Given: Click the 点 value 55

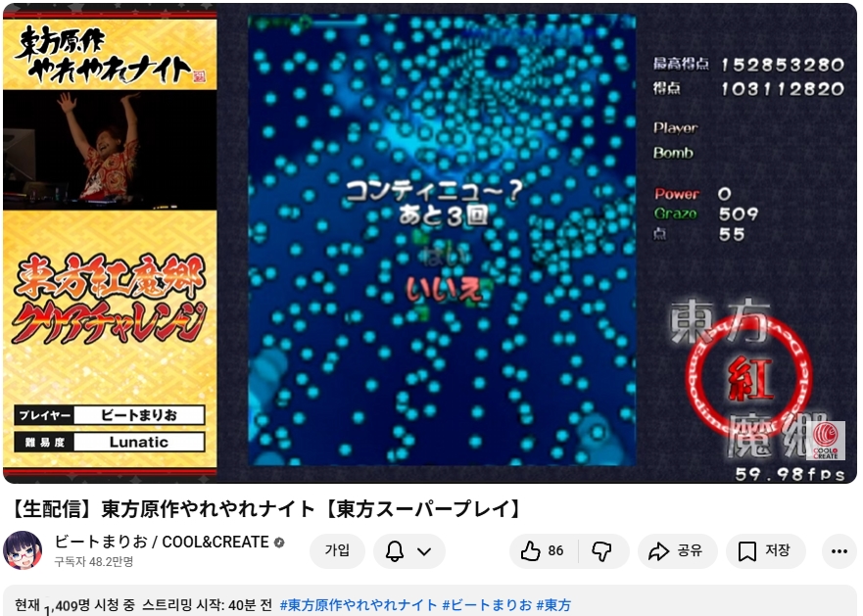Looking at the screenshot, I should pyautogui.click(x=732, y=234).
